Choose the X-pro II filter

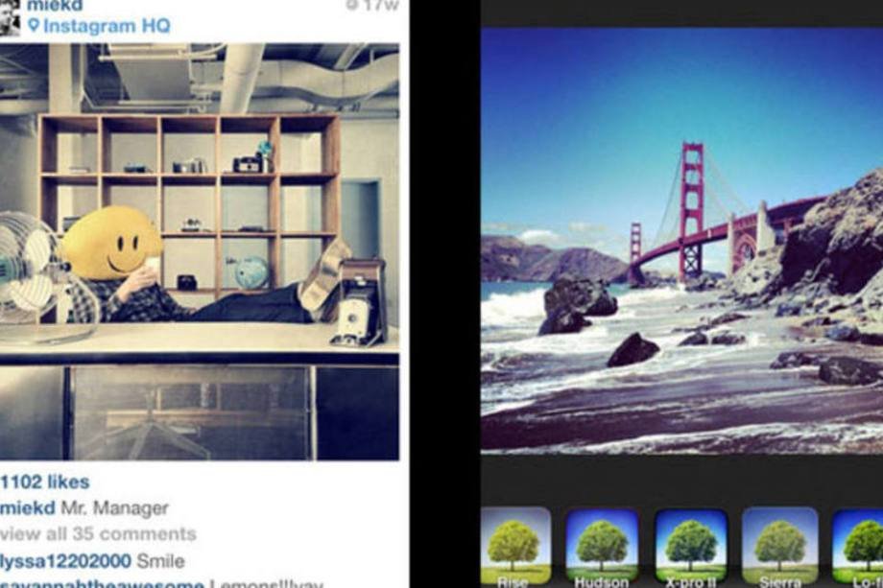point(690,547)
